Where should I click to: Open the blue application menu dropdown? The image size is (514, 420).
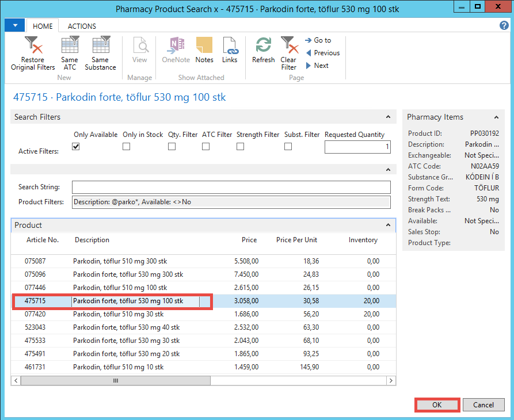tap(14, 26)
